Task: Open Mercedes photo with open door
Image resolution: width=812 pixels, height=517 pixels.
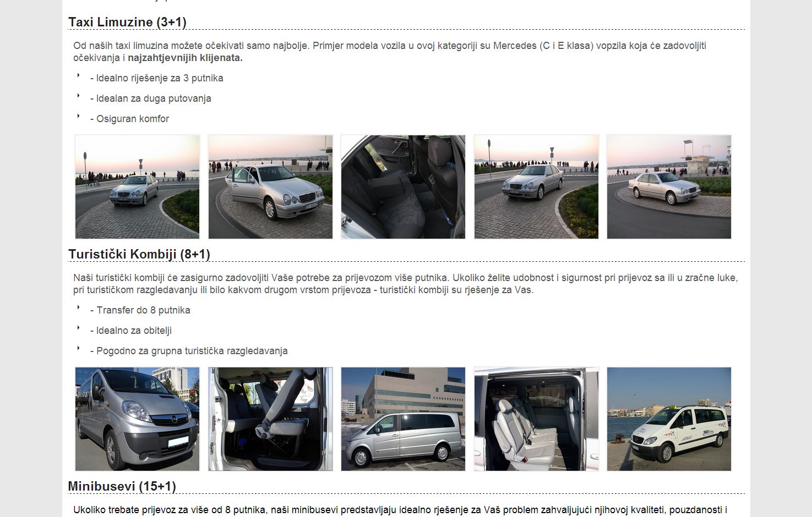Action: [x=270, y=187]
